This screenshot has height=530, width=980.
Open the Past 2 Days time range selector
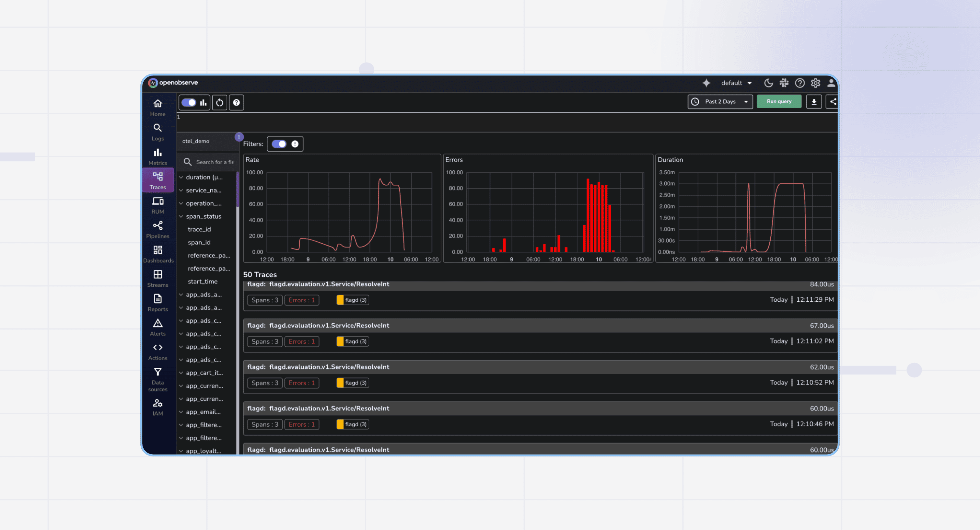pyautogui.click(x=719, y=101)
